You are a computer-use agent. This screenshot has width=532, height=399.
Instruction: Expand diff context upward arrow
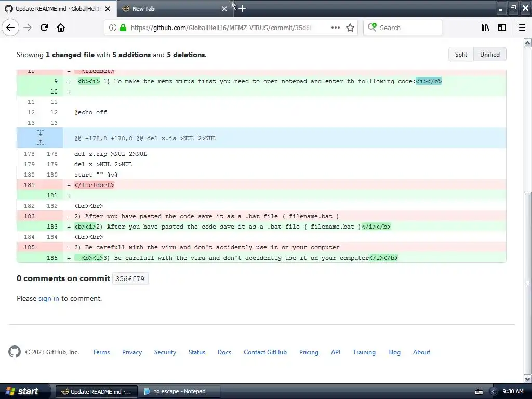point(41,142)
